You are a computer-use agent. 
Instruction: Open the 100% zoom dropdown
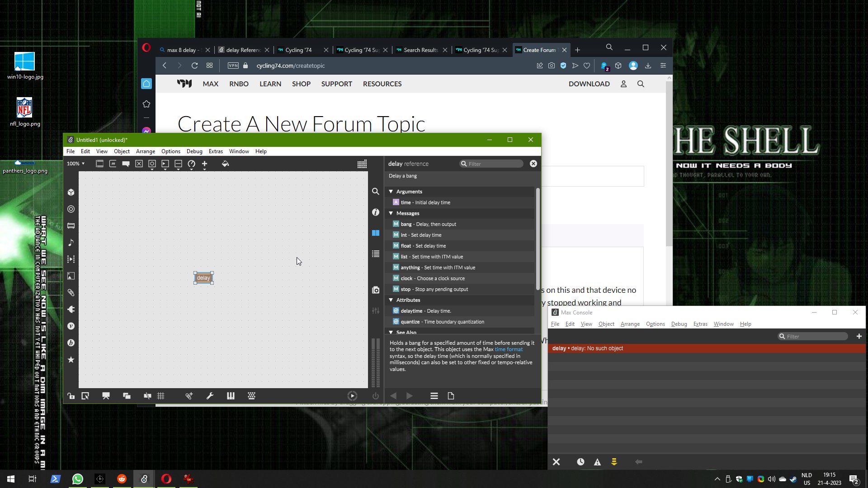pyautogui.click(x=76, y=164)
